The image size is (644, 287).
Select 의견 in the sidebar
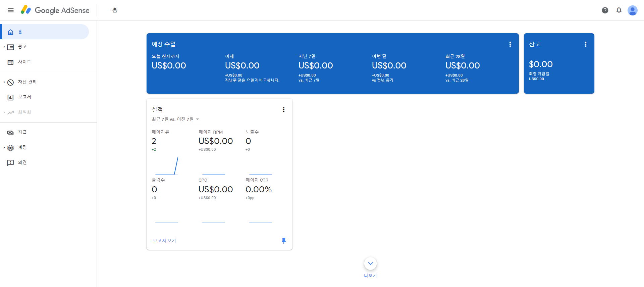tap(45, 162)
